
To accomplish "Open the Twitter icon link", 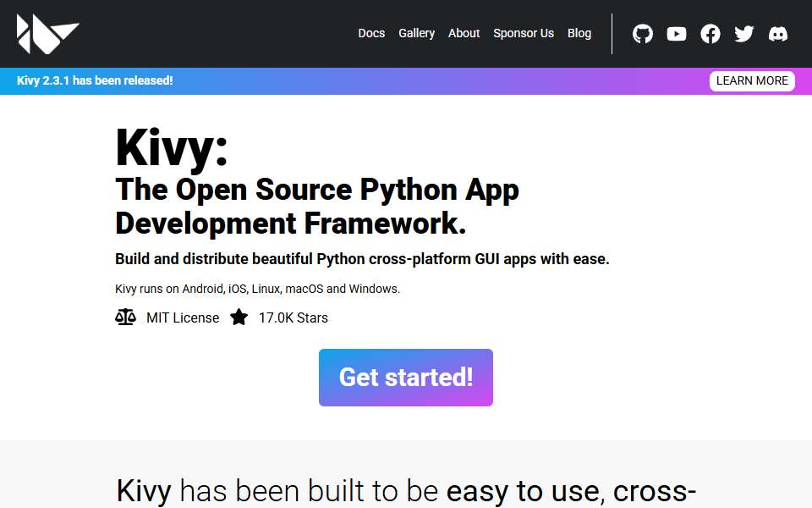I will (x=743, y=34).
